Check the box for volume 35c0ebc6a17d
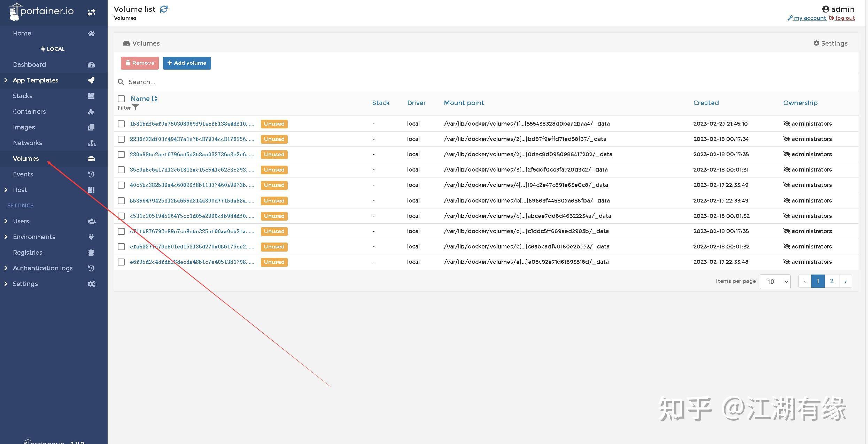The height and width of the screenshot is (444, 868). coord(121,170)
